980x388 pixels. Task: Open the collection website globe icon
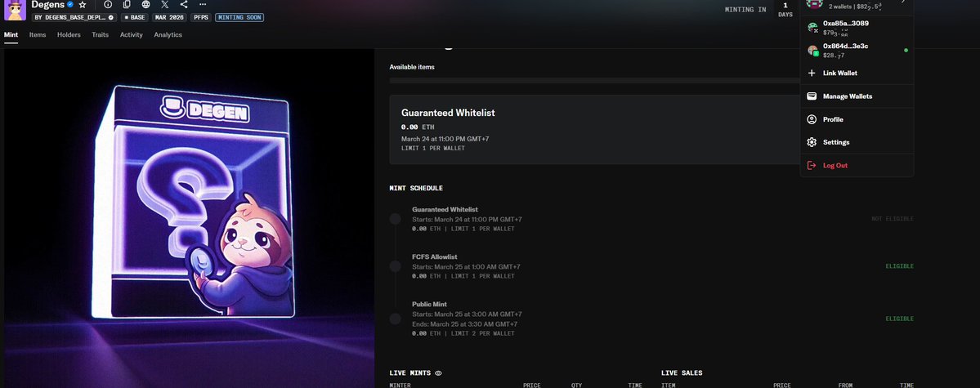(145, 4)
